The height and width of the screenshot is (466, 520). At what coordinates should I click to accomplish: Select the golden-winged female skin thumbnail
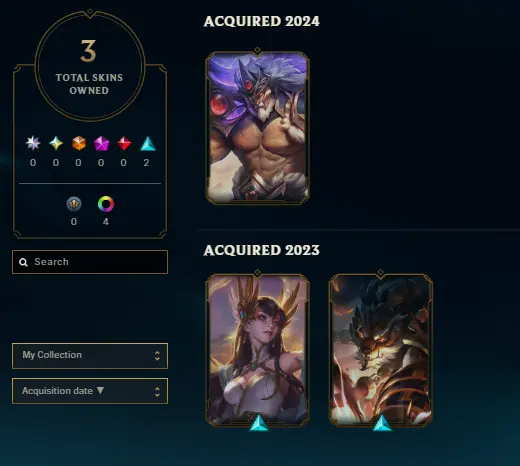(x=257, y=350)
